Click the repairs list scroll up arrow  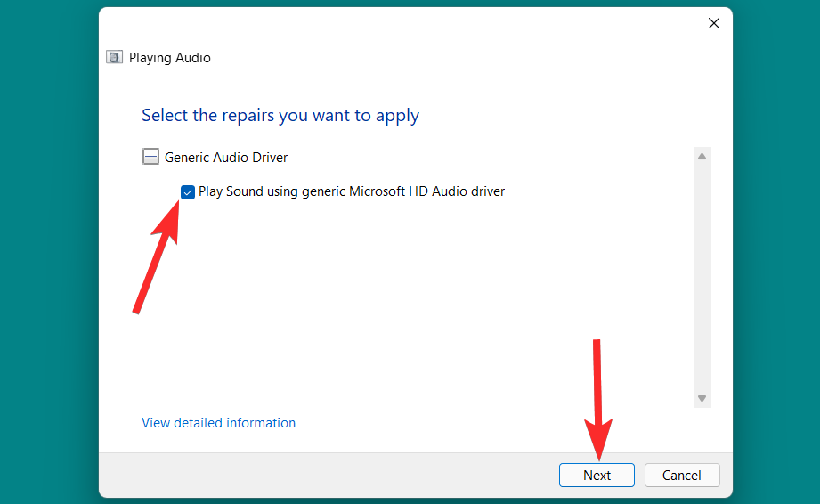[702, 157]
